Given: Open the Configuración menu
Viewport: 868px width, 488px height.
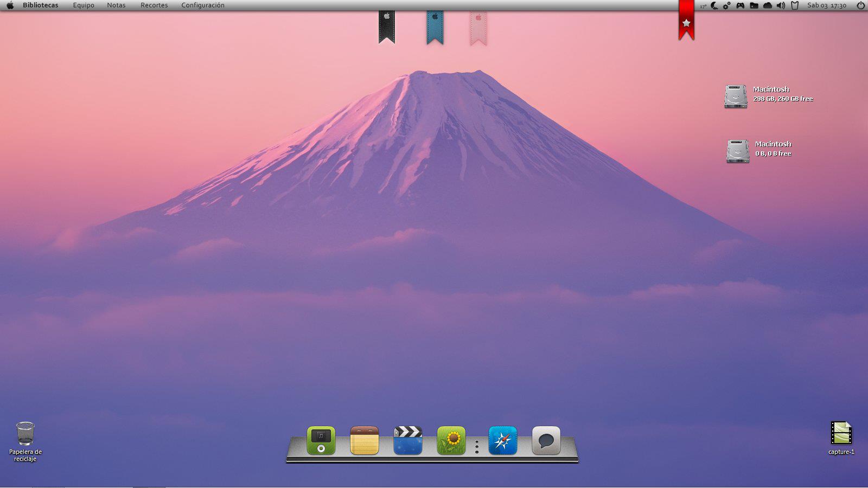Looking at the screenshot, I should tap(203, 5).
